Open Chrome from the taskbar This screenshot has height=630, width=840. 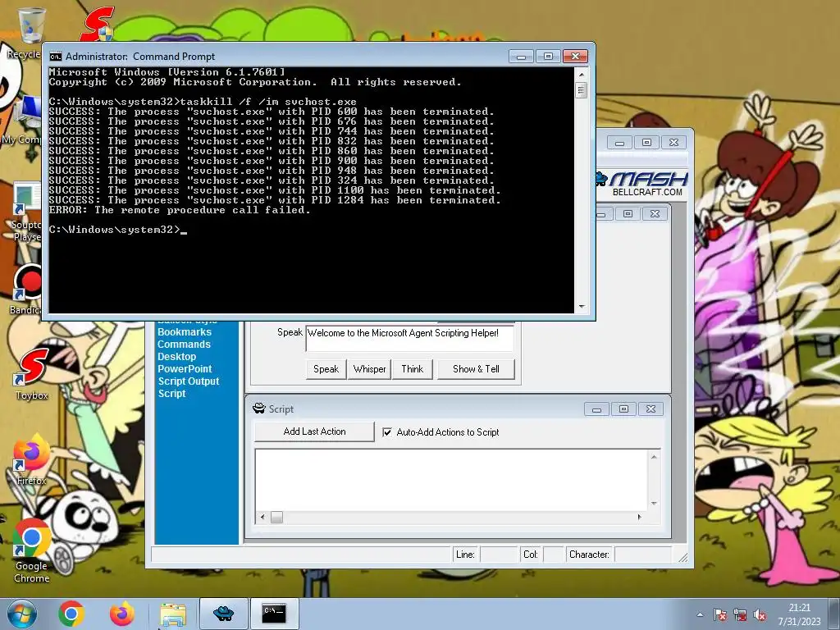click(71, 614)
